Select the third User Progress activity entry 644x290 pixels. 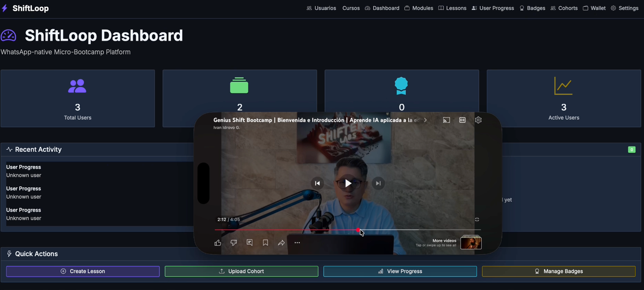23,214
